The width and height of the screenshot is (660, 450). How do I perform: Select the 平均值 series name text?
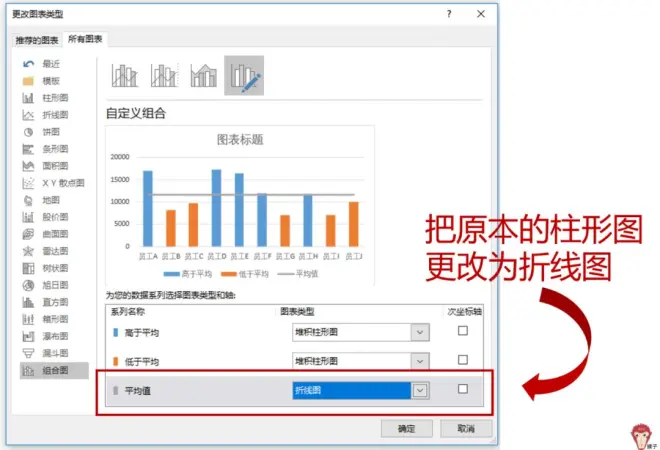click(138, 391)
